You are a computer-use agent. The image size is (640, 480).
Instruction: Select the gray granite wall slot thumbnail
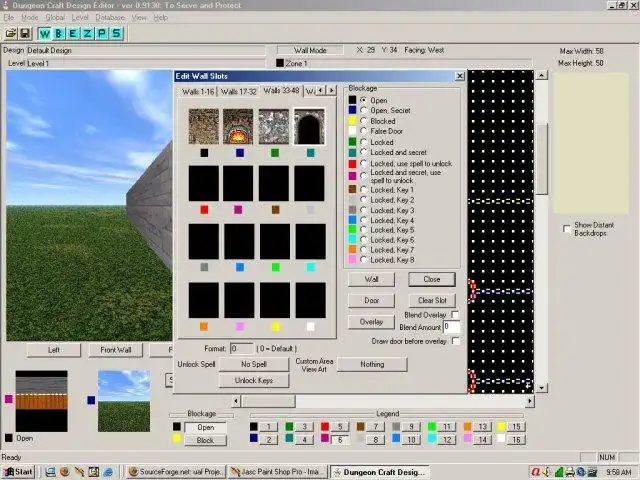pyautogui.click(x=273, y=127)
